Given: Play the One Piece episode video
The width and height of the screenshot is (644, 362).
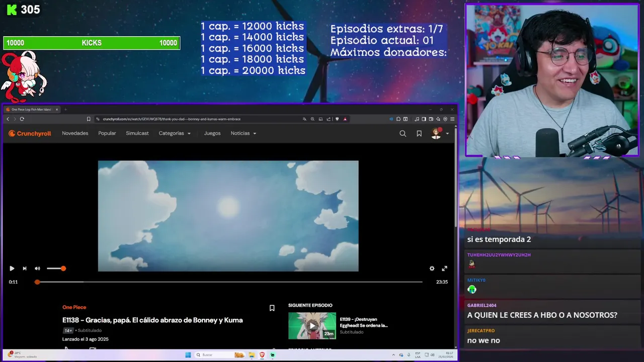Looking at the screenshot, I should click(12, 268).
